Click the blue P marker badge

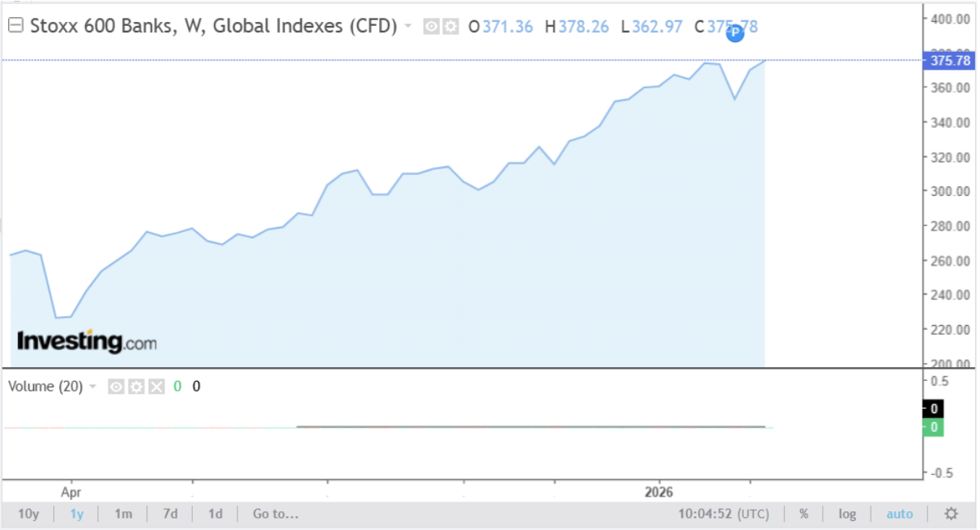coord(735,33)
